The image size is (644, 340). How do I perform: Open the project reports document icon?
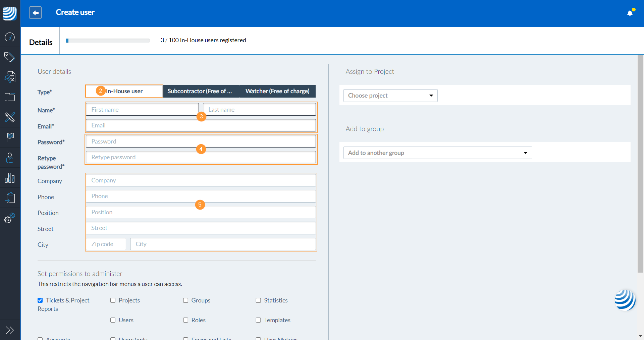10,77
